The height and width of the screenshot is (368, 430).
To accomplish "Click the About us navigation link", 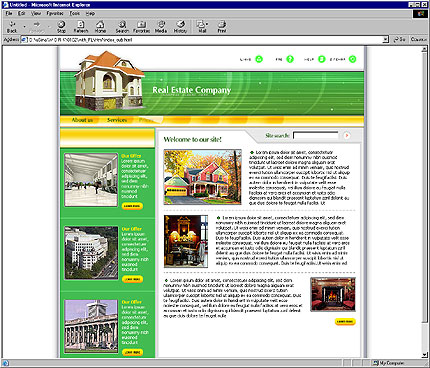I will click(82, 120).
